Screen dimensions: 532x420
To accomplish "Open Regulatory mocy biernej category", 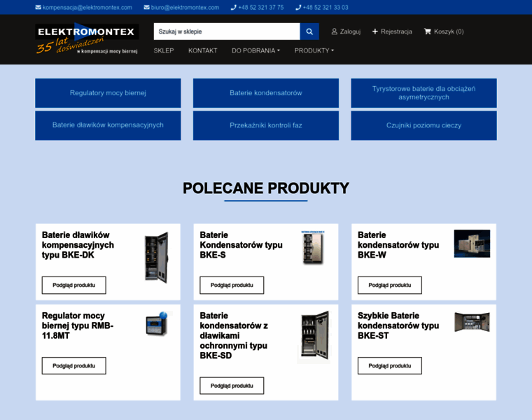I will [x=108, y=93].
